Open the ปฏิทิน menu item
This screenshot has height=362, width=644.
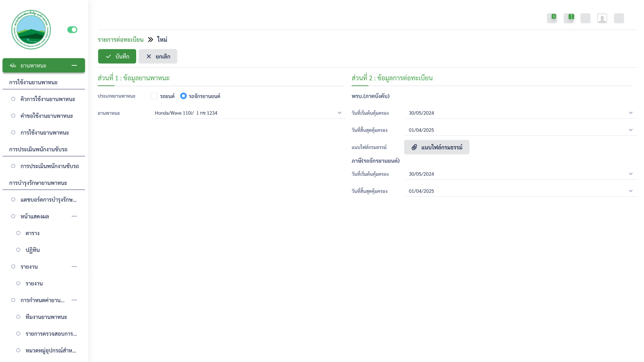(x=33, y=250)
